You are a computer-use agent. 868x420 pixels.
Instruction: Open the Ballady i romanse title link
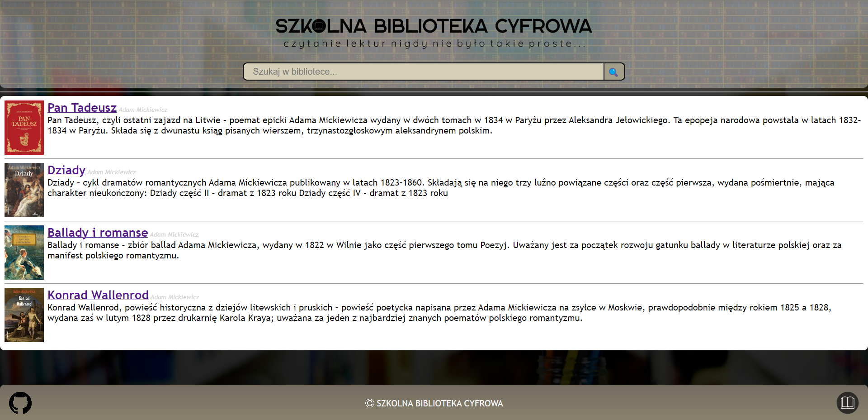[97, 233]
